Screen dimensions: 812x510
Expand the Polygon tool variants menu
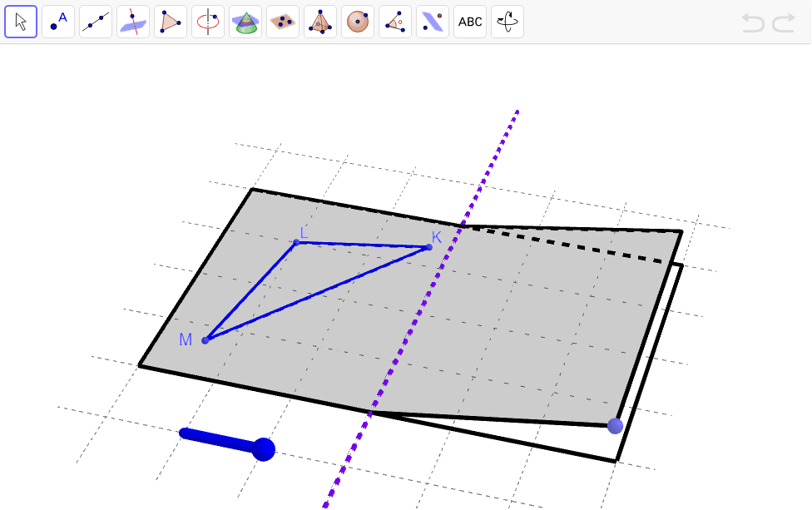tap(182, 33)
